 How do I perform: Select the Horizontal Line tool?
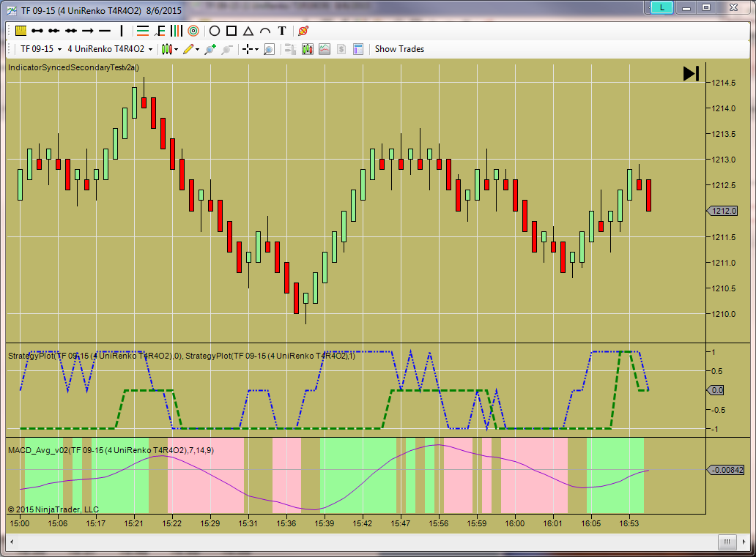[105, 31]
